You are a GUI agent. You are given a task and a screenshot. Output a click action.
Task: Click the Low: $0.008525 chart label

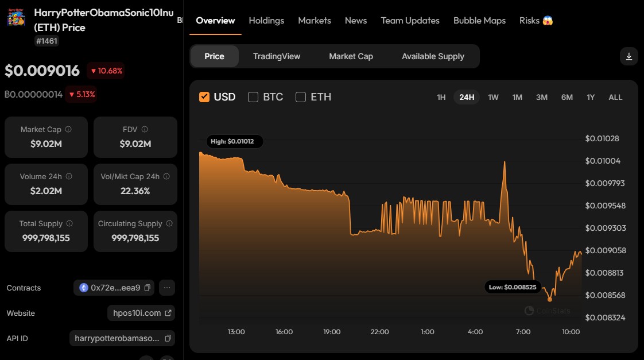[513, 287]
